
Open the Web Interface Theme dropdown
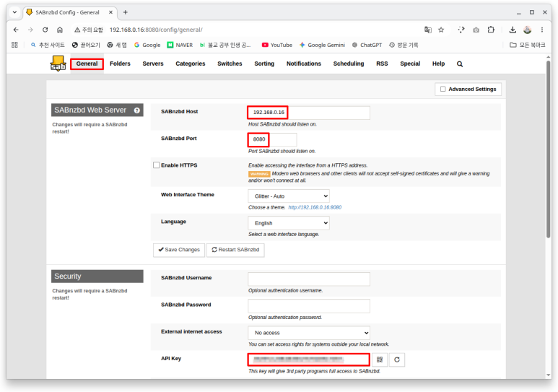[289, 196]
